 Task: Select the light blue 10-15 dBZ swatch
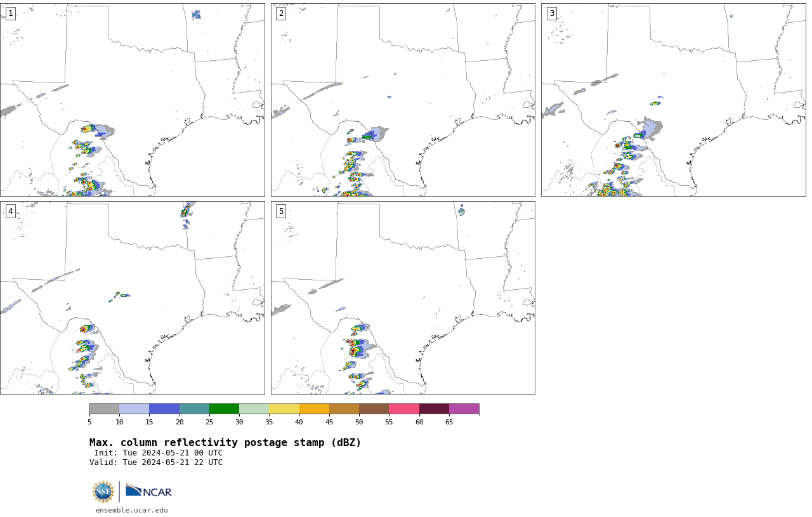134,409
